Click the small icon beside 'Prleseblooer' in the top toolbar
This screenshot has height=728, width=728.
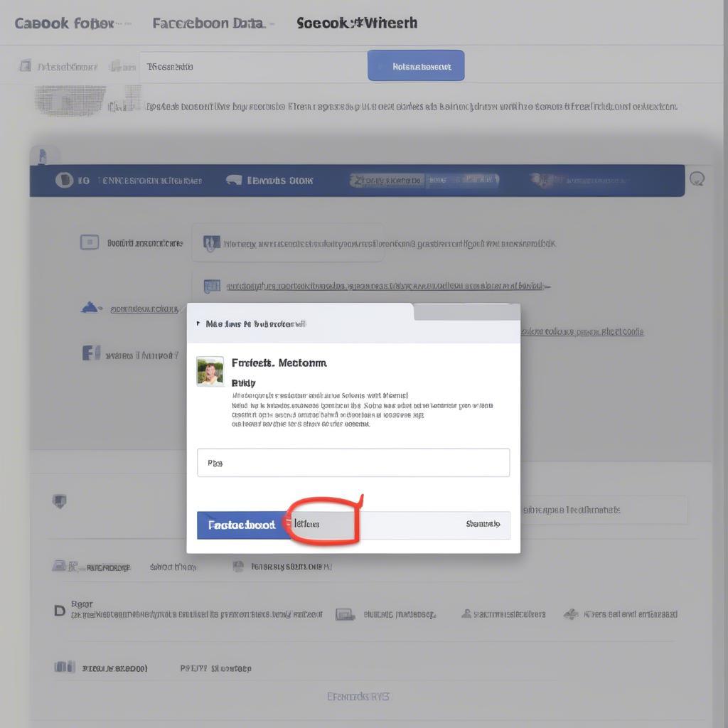click(x=26, y=65)
